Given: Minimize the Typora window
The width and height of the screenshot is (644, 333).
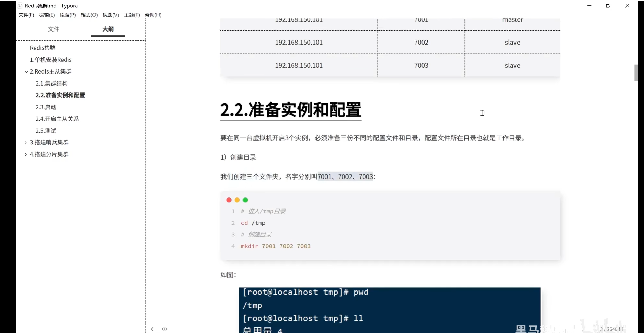Looking at the screenshot, I should tap(589, 5).
